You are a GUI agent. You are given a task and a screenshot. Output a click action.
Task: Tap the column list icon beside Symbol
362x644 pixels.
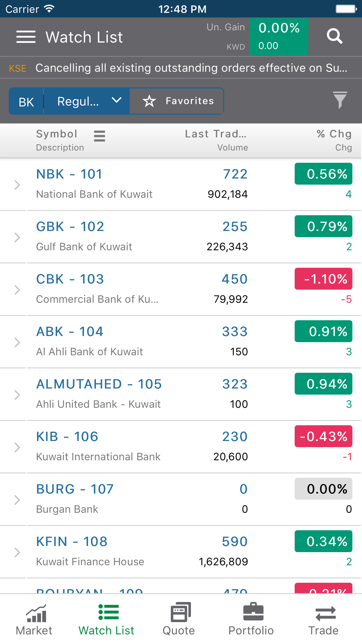(99, 136)
